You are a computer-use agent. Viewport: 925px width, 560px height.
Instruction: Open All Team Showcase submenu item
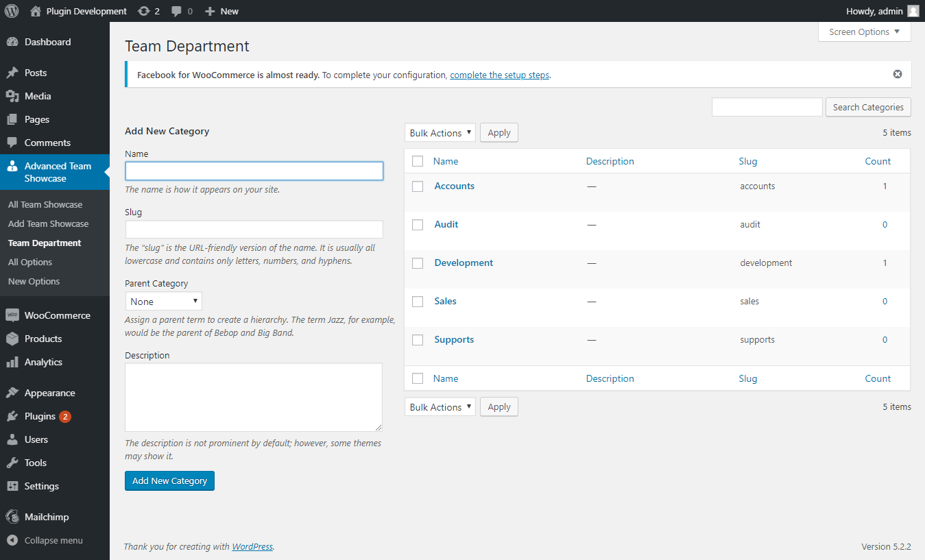(x=45, y=204)
